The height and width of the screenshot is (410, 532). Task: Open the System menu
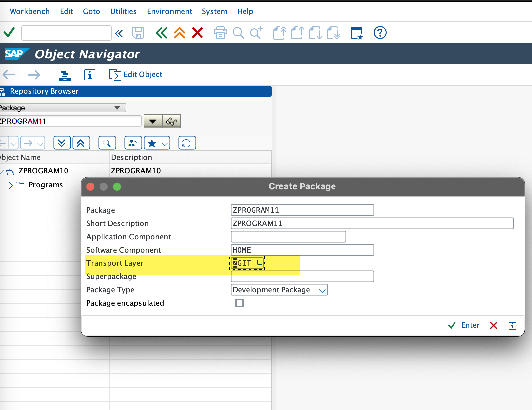214,11
